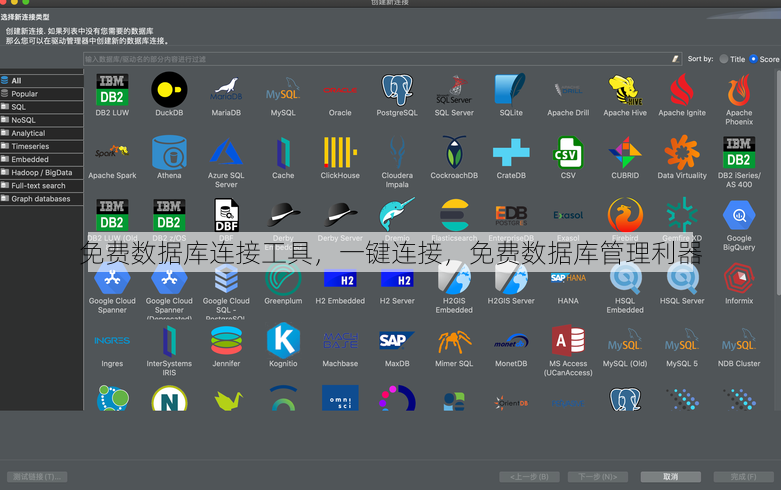Select the SAP MaxDB icon
The height and width of the screenshot is (490, 781).
(397, 341)
